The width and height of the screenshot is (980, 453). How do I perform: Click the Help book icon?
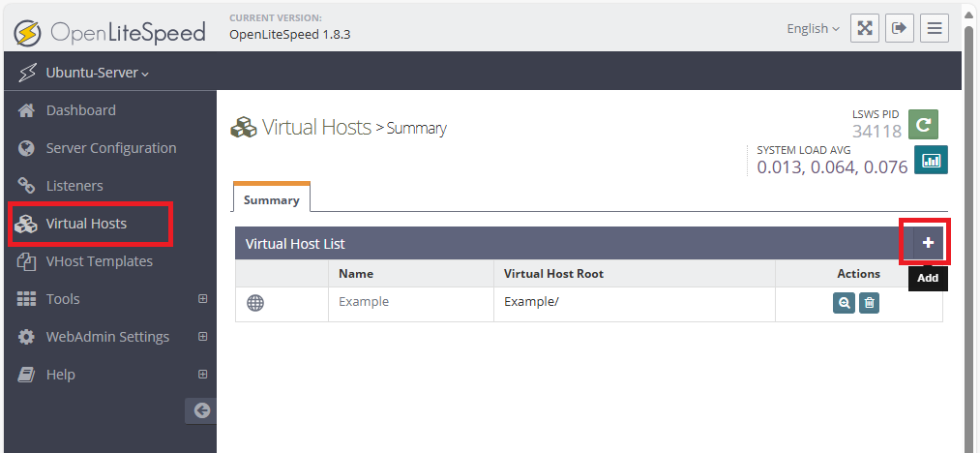pos(26,375)
